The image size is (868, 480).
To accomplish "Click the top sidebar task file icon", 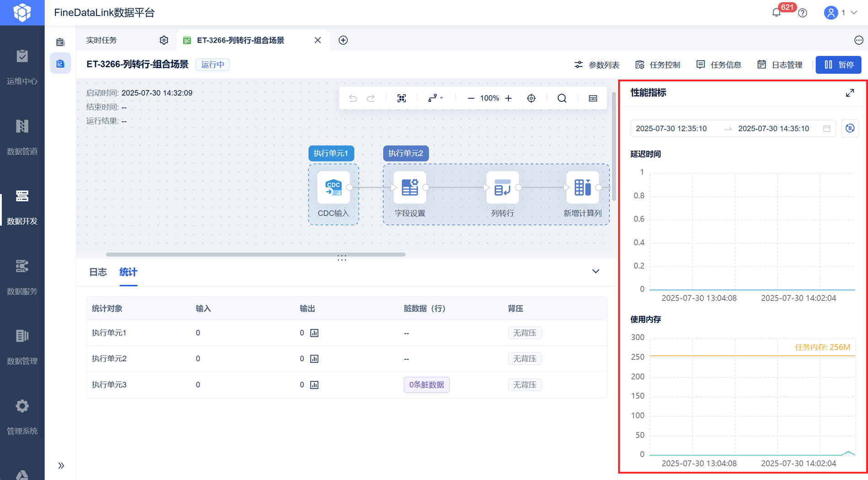I will click(x=60, y=42).
